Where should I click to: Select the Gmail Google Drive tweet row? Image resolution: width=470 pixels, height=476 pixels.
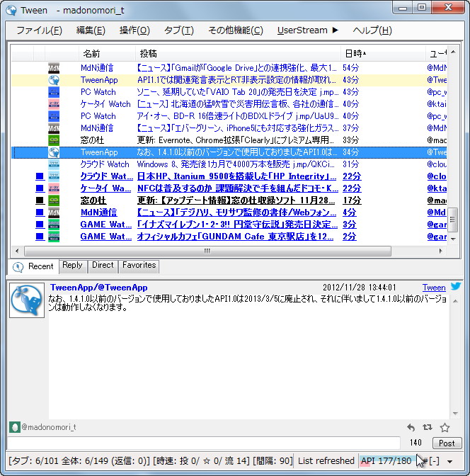click(x=229, y=68)
